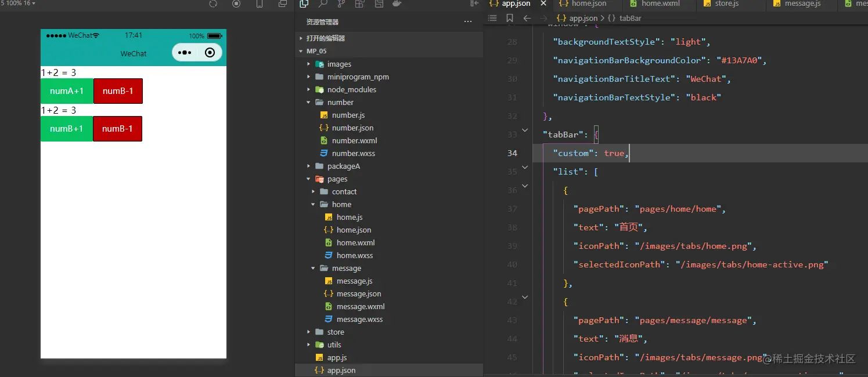Viewport: 868px width, 377px height.
Task: Open home.wxss in file tree
Action: pyautogui.click(x=389, y=255)
